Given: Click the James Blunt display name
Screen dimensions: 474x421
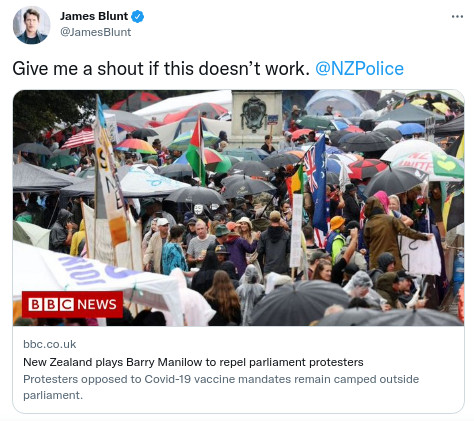Looking at the screenshot, I should (x=94, y=16).
